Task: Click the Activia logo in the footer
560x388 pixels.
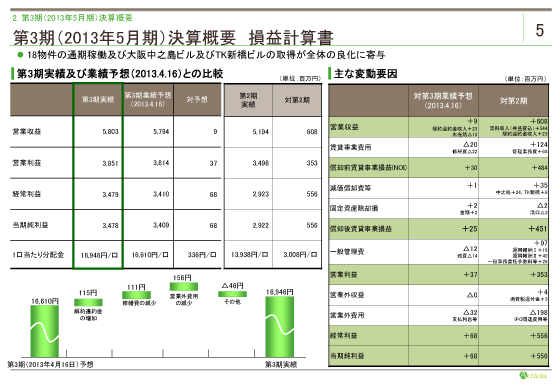Action: (532, 375)
